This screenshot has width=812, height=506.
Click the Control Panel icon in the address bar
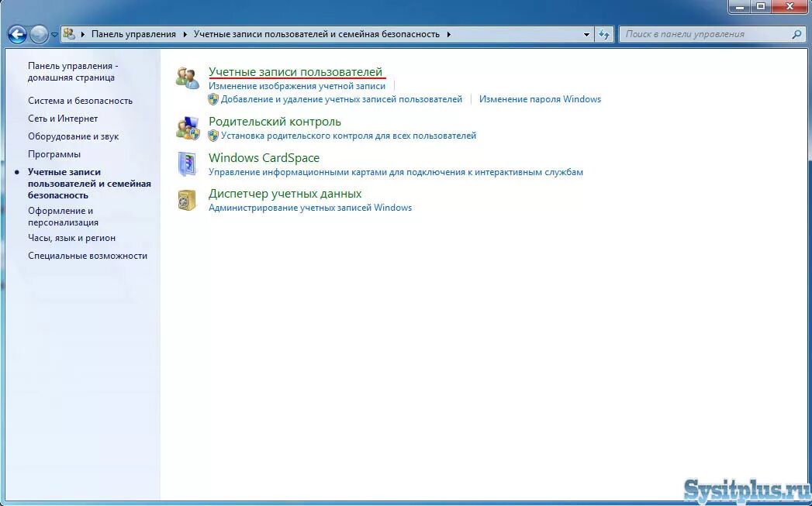tap(69, 33)
